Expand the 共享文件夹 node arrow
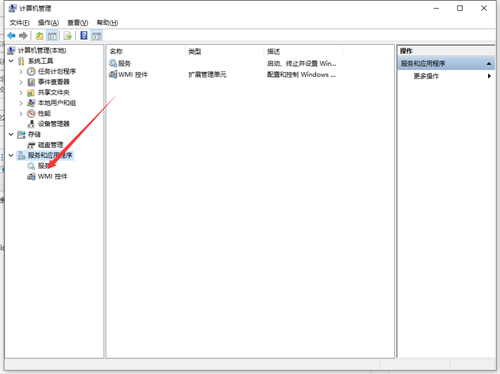Viewport: 500px width, 374px height. 21,92
